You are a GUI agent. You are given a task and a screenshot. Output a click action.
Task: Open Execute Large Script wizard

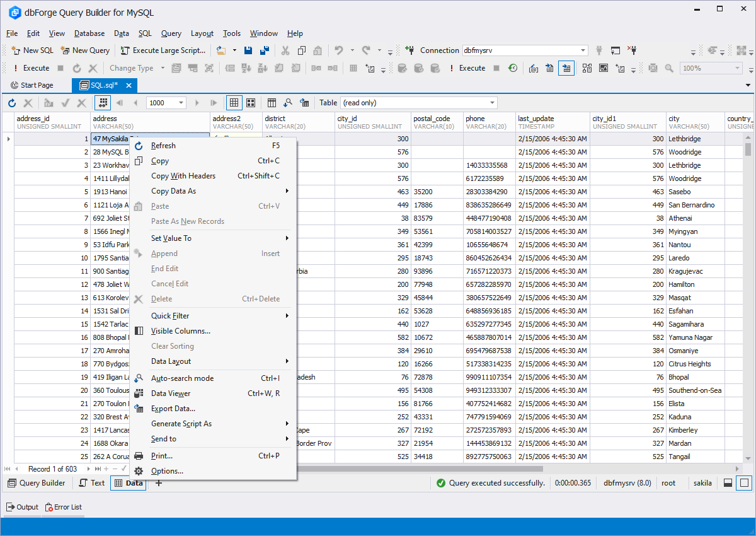163,50
